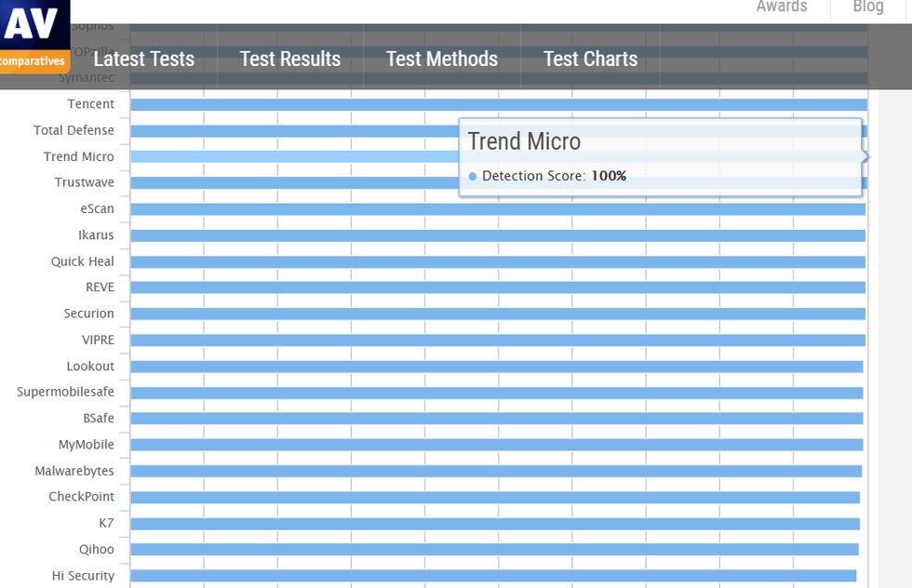The image size is (912, 588).
Task: Click the Ikarus chart bar
Action: pyautogui.click(x=498, y=236)
